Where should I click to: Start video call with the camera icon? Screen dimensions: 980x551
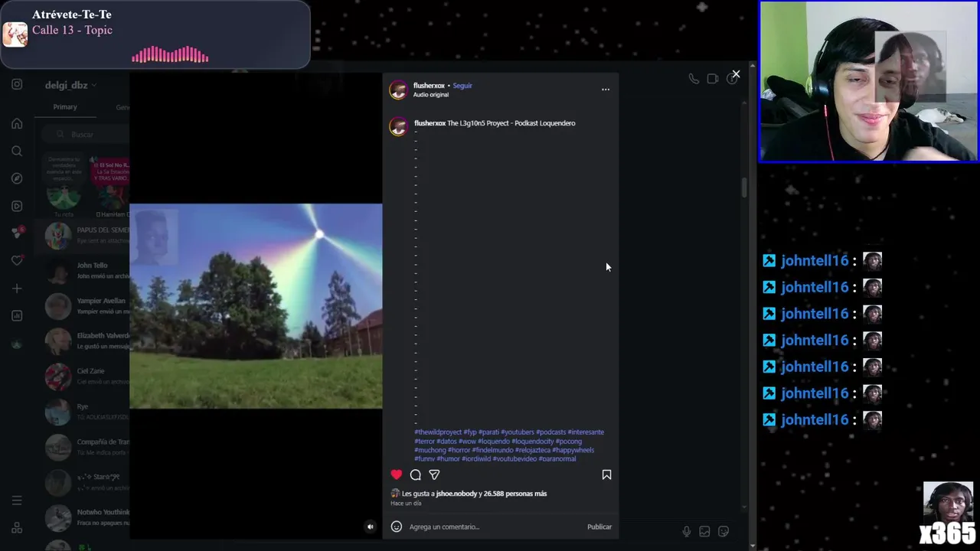[x=713, y=79]
